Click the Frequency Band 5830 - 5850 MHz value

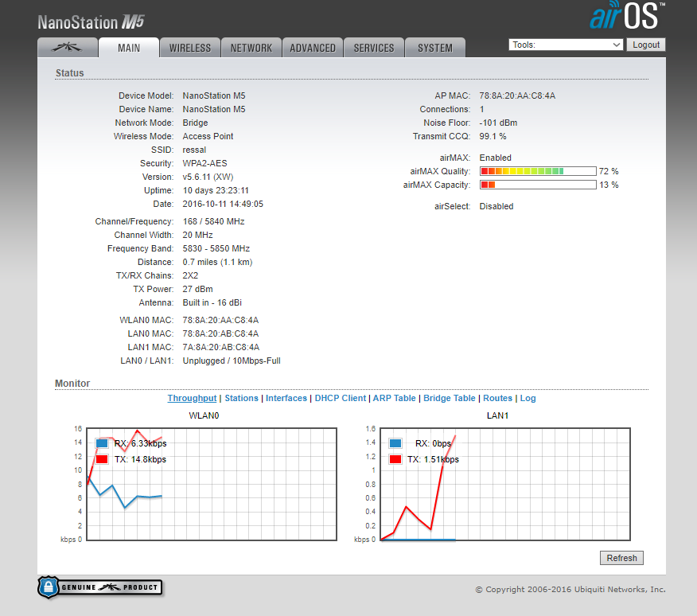(216, 248)
